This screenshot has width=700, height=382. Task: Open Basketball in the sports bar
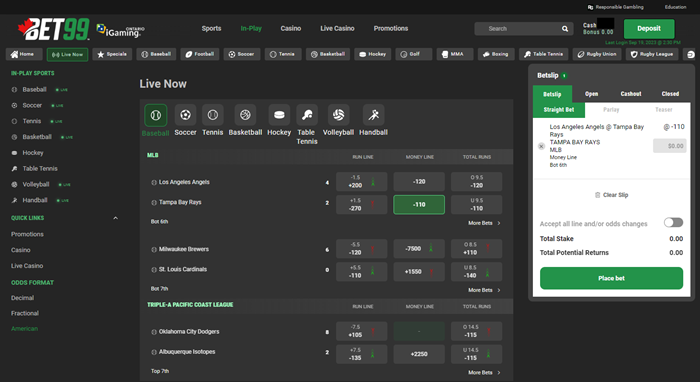pos(328,54)
